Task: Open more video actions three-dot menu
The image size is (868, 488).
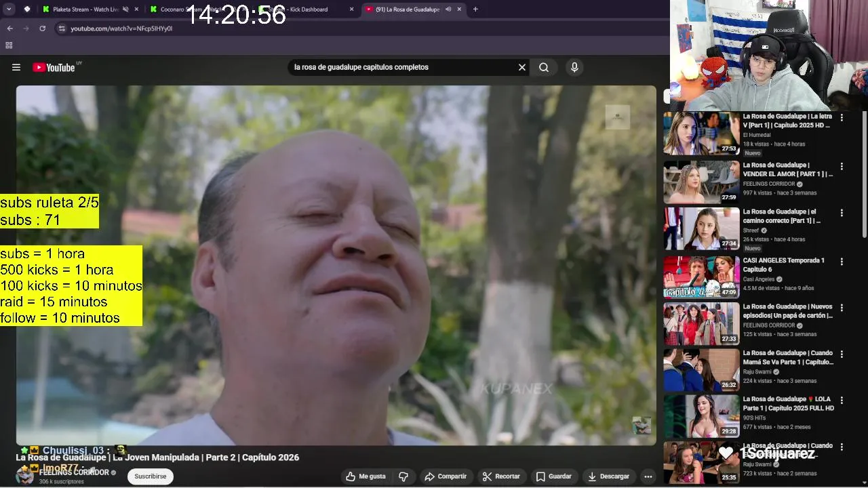Action: (x=648, y=476)
